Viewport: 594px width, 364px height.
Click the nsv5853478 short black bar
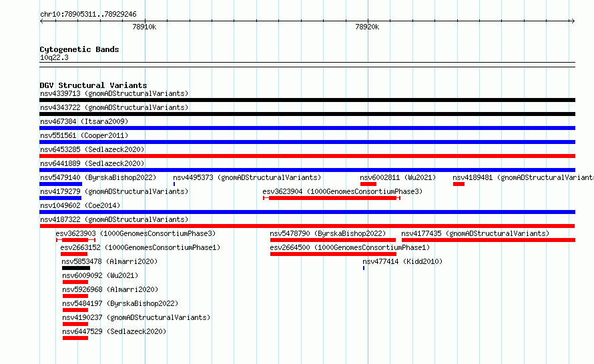[x=76, y=268]
